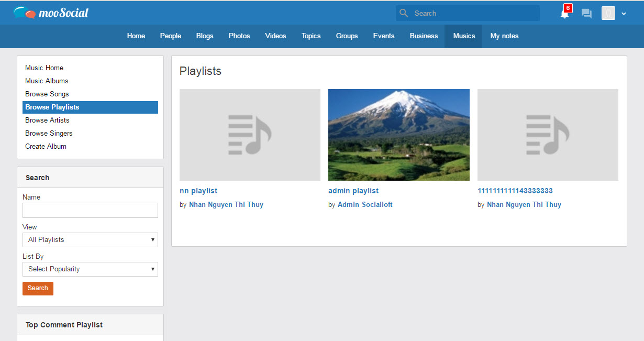Open notifications bell with 6 badge
Screen dimensions: 644x341
tap(565, 13)
